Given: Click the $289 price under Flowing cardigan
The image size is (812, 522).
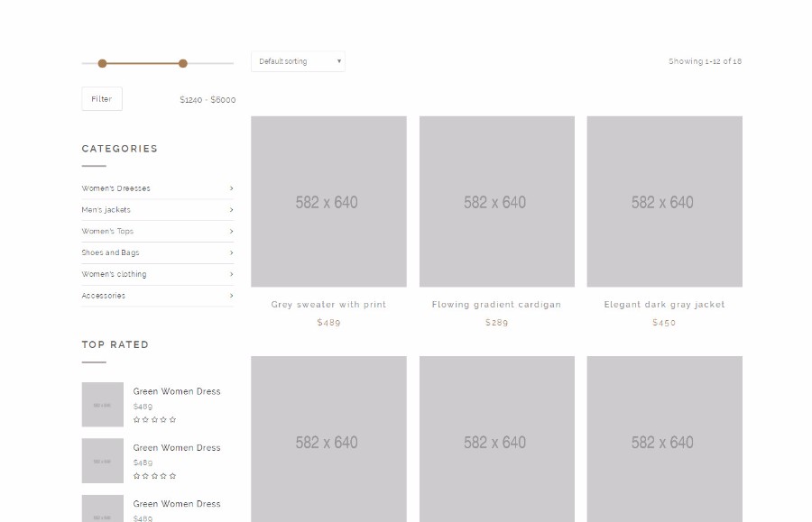Looking at the screenshot, I should [x=496, y=322].
